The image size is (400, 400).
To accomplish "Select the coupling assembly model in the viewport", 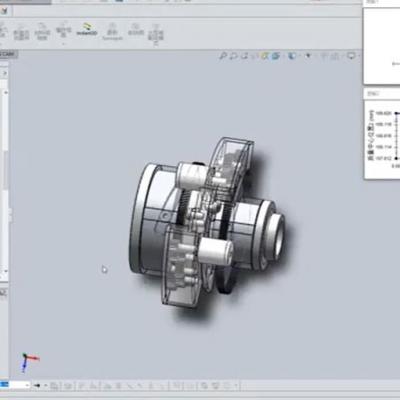I will point(207,222).
